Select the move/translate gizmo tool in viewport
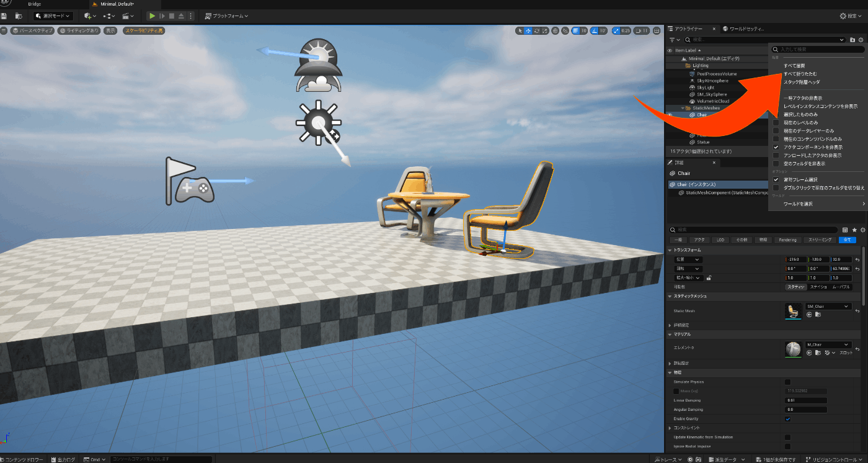 coord(528,30)
